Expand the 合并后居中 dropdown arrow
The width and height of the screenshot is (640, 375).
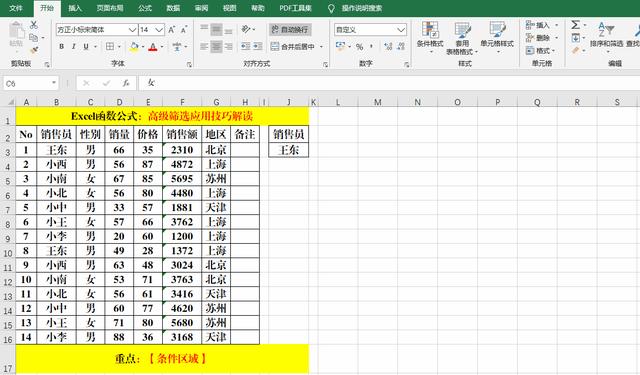(321, 47)
